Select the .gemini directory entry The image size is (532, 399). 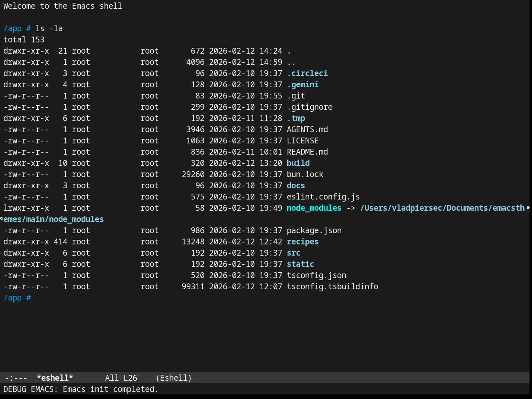coord(303,84)
